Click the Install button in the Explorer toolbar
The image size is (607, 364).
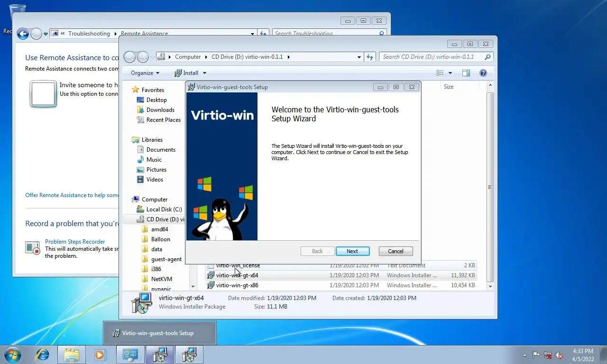click(186, 73)
